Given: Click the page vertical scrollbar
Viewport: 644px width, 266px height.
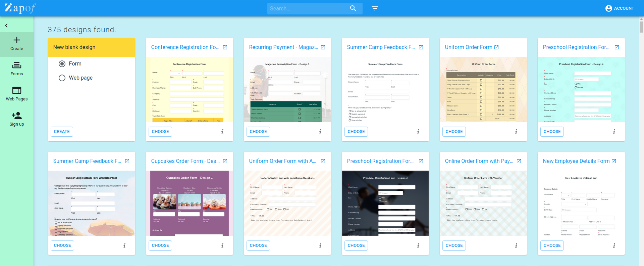Looking at the screenshot, I should [x=641, y=27].
